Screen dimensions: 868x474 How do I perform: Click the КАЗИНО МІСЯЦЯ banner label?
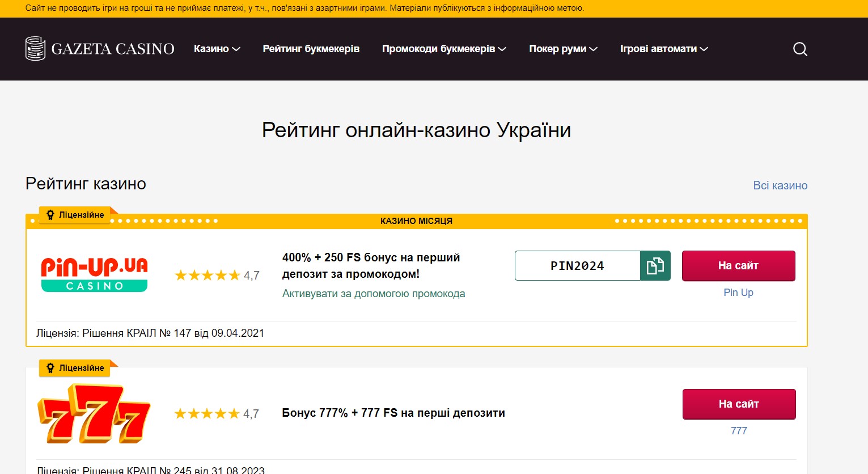pyautogui.click(x=416, y=221)
